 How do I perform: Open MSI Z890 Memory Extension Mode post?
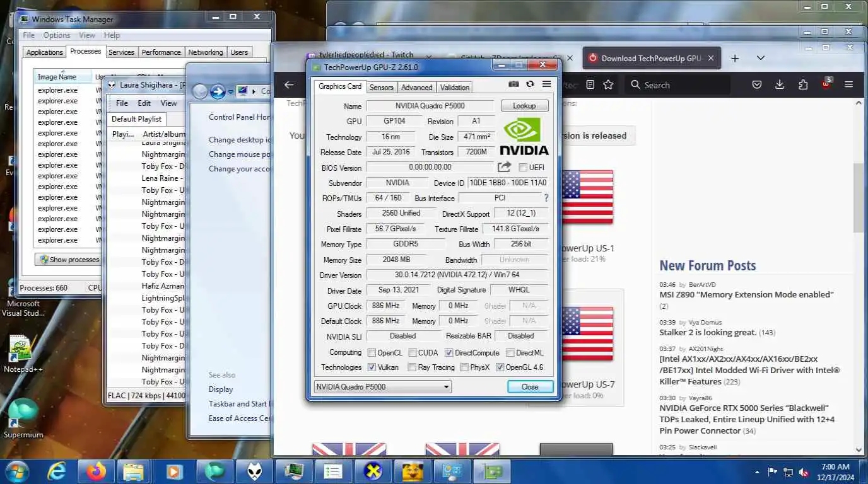pos(746,294)
